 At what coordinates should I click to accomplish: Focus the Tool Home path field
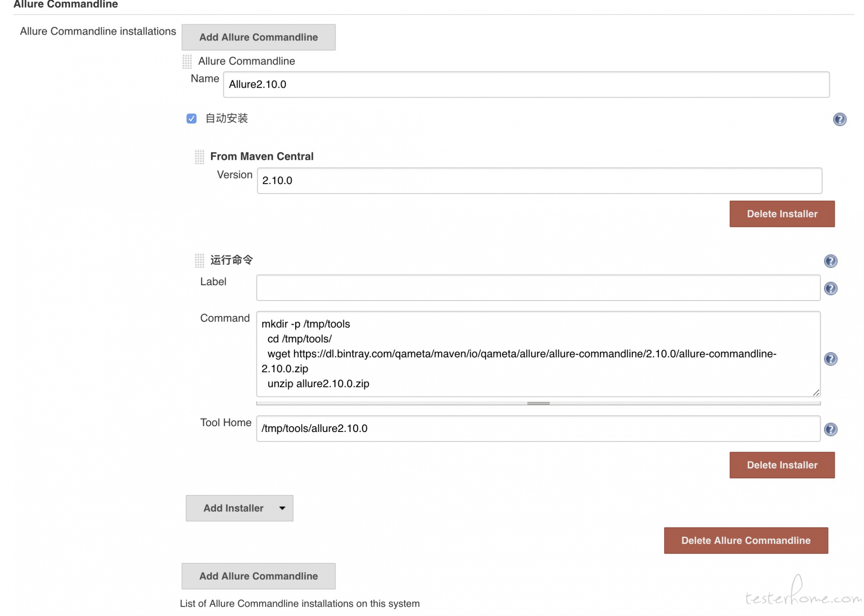pos(538,428)
